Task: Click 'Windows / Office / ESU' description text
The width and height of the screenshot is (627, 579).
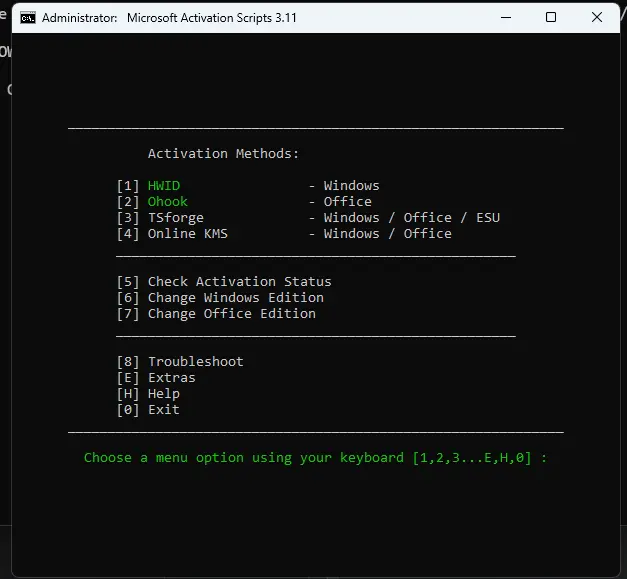Action: tap(412, 218)
